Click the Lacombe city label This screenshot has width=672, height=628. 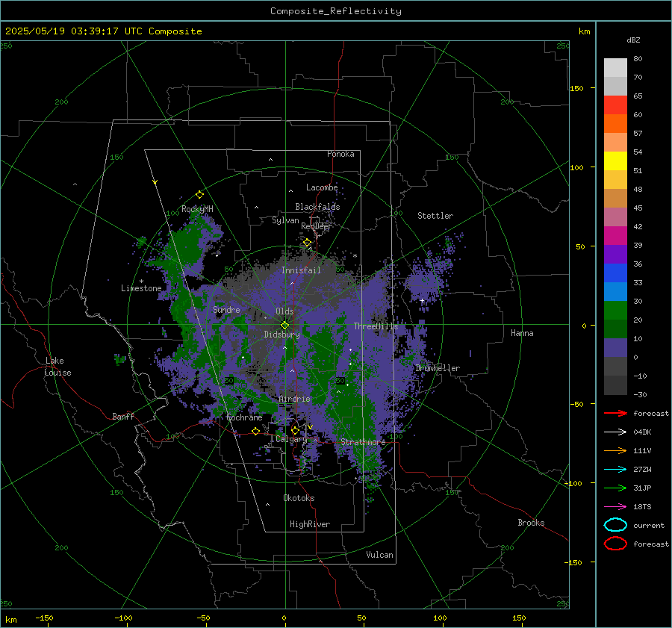[x=322, y=187]
